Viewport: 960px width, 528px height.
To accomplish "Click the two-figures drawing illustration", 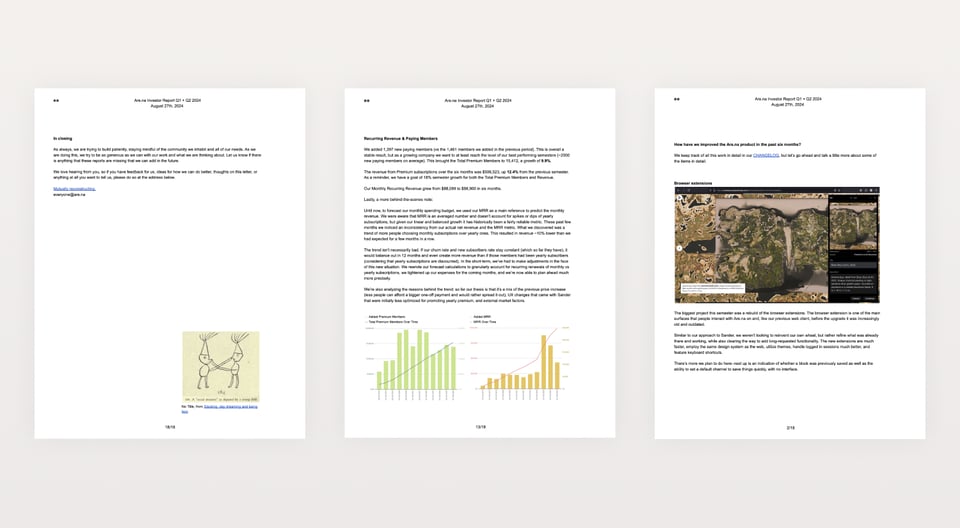I will pos(220,365).
